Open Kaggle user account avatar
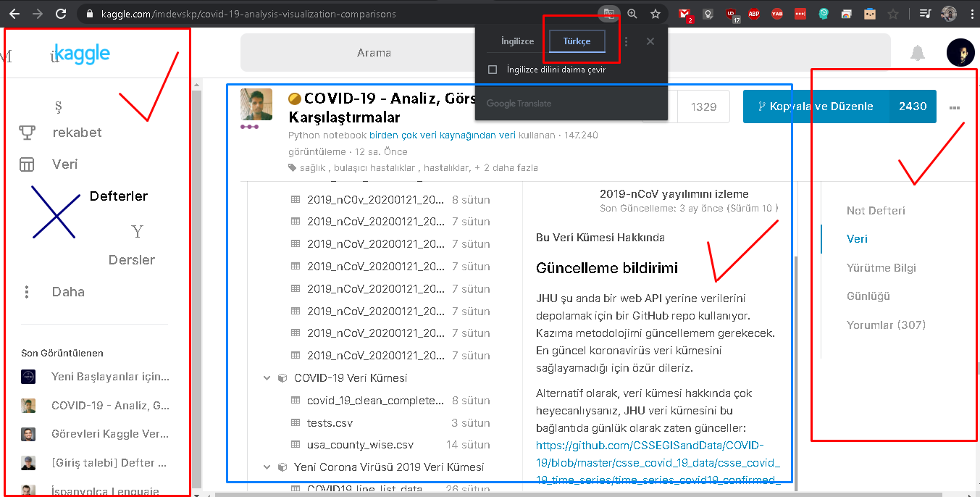Image resolution: width=980 pixels, height=497 pixels. (x=960, y=53)
